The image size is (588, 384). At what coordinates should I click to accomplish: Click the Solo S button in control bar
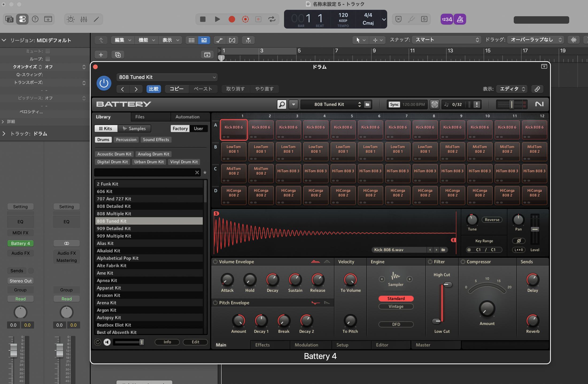click(424, 19)
